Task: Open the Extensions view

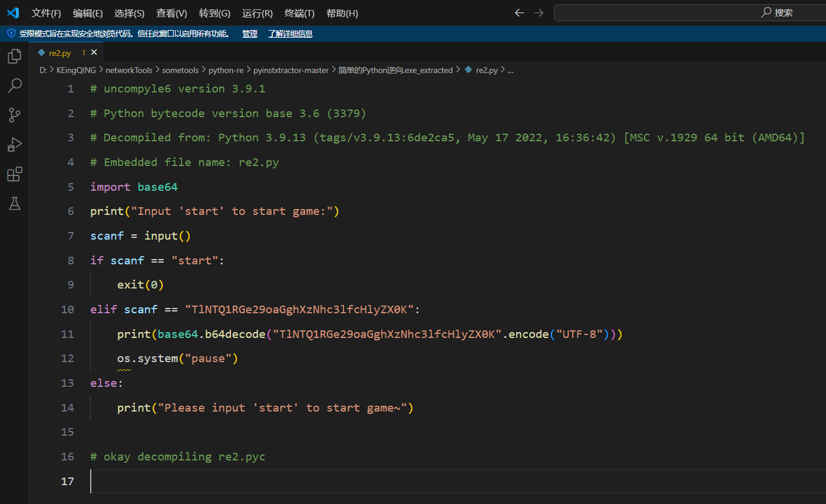Action: [x=14, y=174]
